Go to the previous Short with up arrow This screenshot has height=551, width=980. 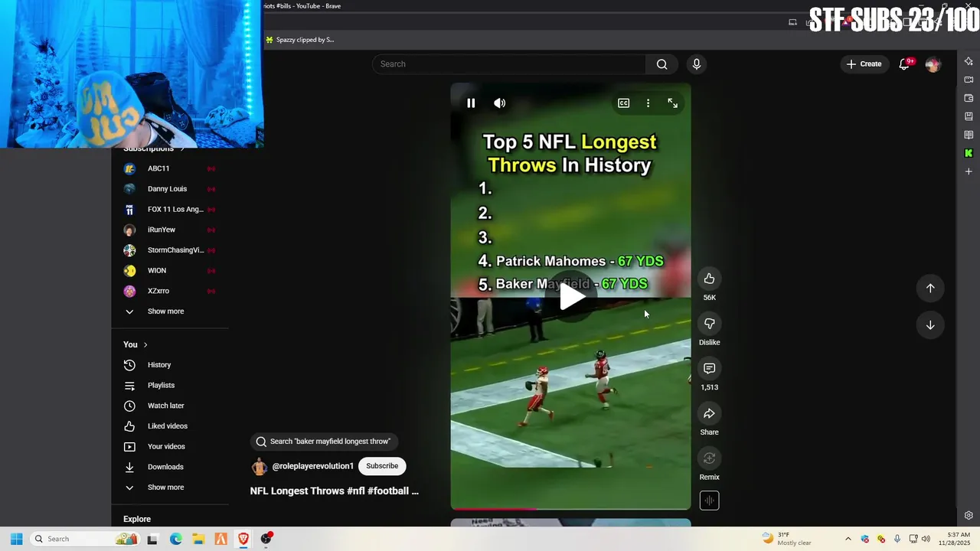930,289
